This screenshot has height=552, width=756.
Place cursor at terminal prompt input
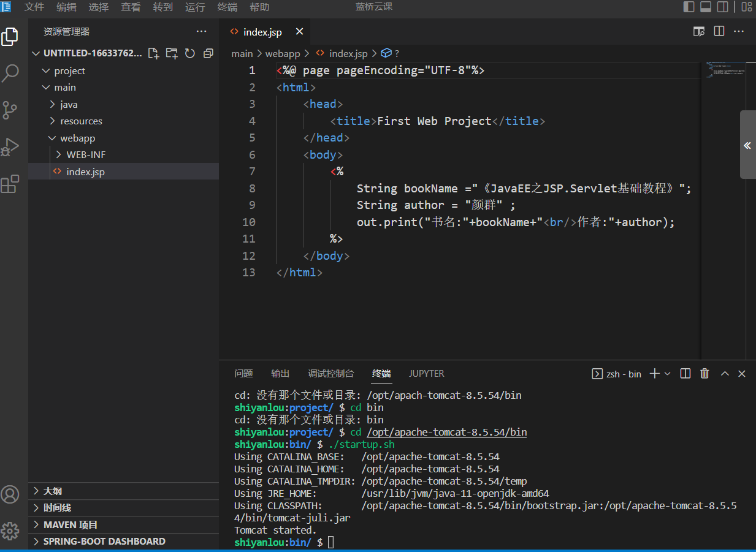coord(331,542)
